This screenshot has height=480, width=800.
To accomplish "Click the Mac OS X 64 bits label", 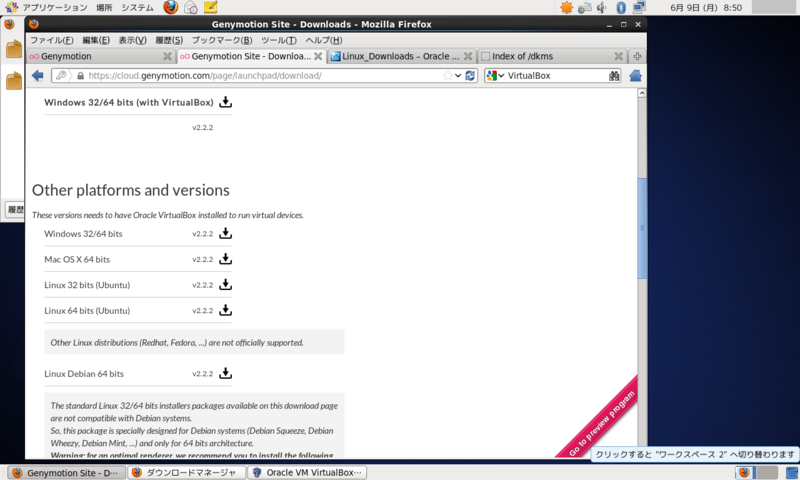I will click(77, 260).
